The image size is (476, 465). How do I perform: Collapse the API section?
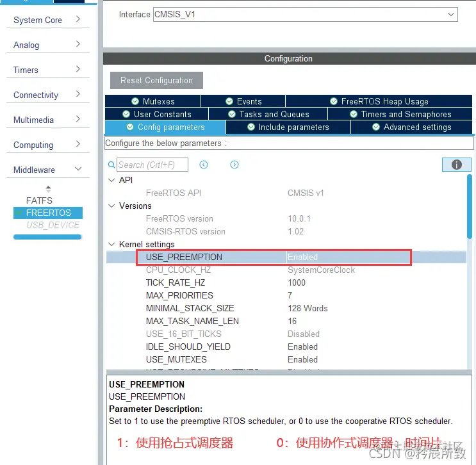pyautogui.click(x=111, y=180)
